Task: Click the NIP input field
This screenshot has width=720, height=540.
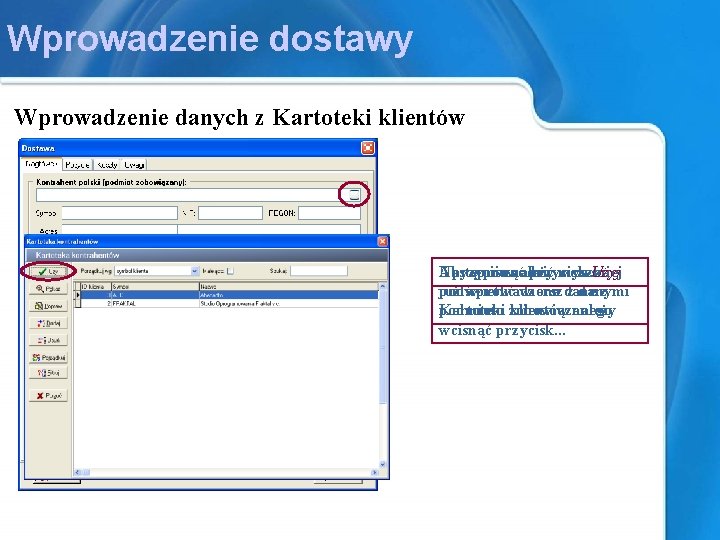Action: pyautogui.click(x=230, y=213)
